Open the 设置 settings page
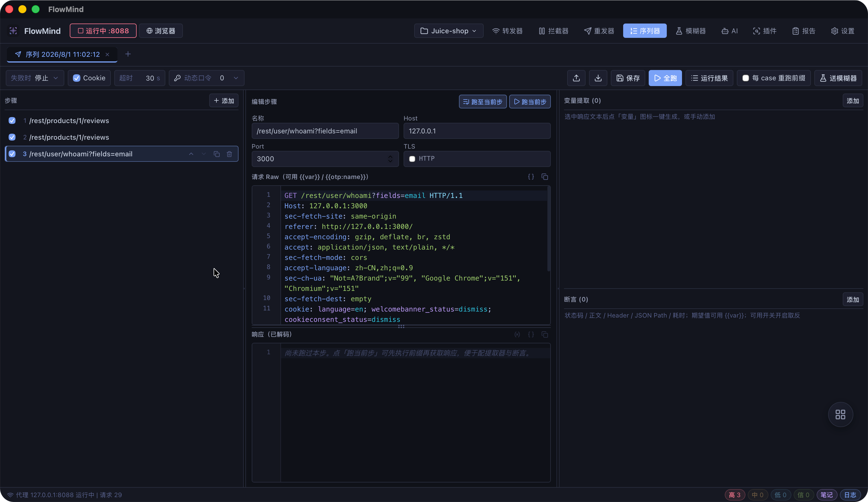Screen dimensions: 868x502 tap(842, 31)
